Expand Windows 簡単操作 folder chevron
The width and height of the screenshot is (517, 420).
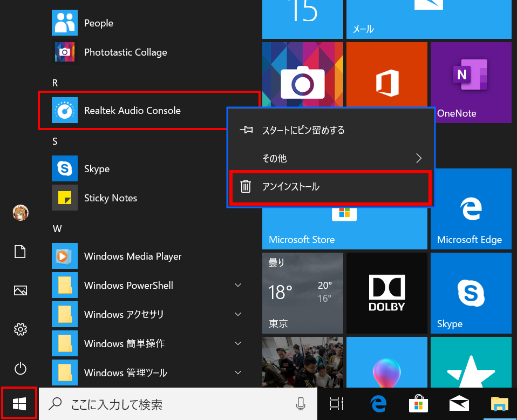pyautogui.click(x=238, y=343)
